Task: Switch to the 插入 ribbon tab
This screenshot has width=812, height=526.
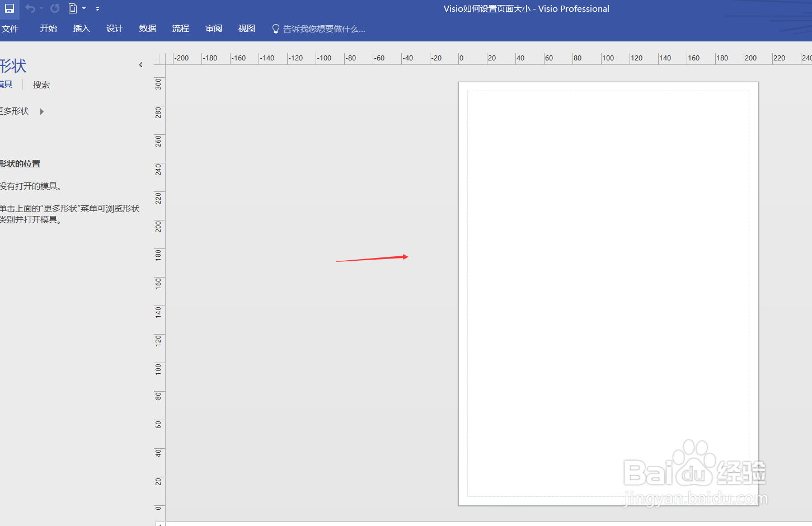Action: point(82,29)
